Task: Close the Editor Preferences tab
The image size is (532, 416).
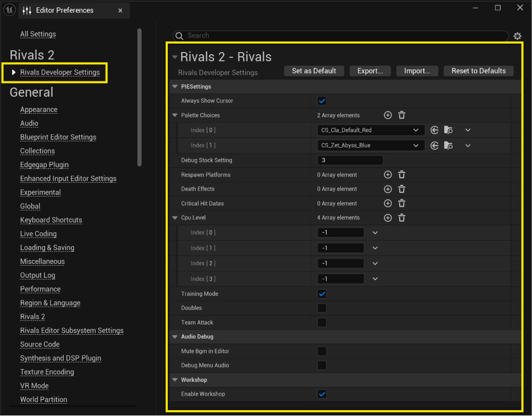Action: pyautogui.click(x=120, y=11)
